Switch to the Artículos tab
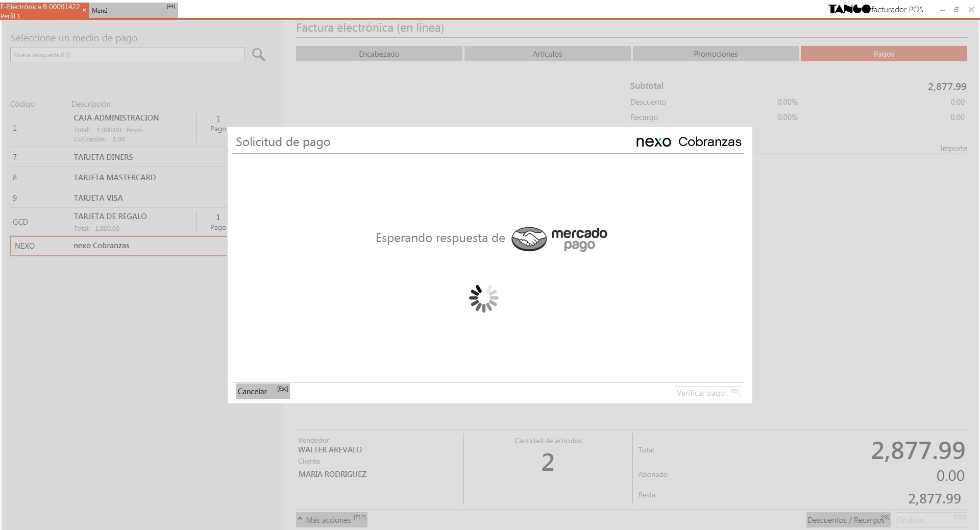980x530 pixels. [547, 54]
